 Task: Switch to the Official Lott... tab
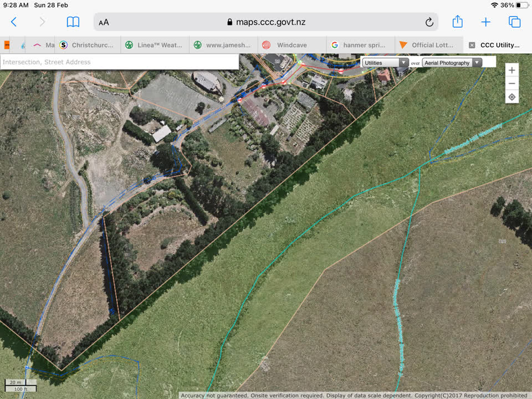coord(429,45)
